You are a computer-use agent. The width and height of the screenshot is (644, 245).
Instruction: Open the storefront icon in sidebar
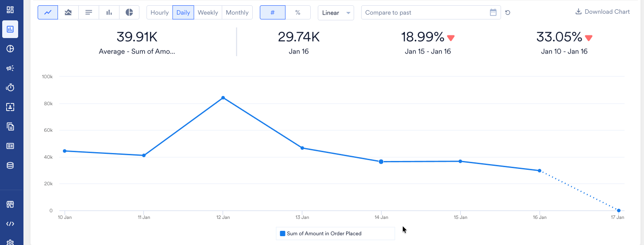point(10,204)
